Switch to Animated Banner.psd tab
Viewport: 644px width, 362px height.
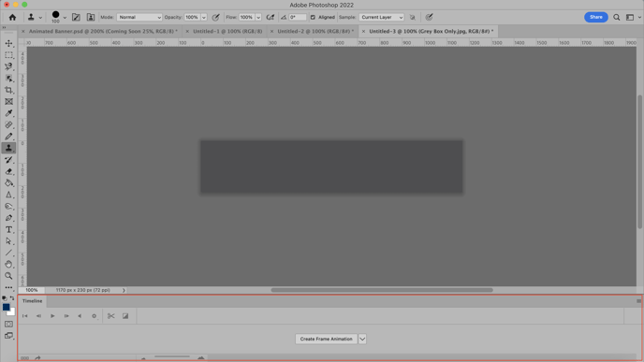tap(103, 31)
